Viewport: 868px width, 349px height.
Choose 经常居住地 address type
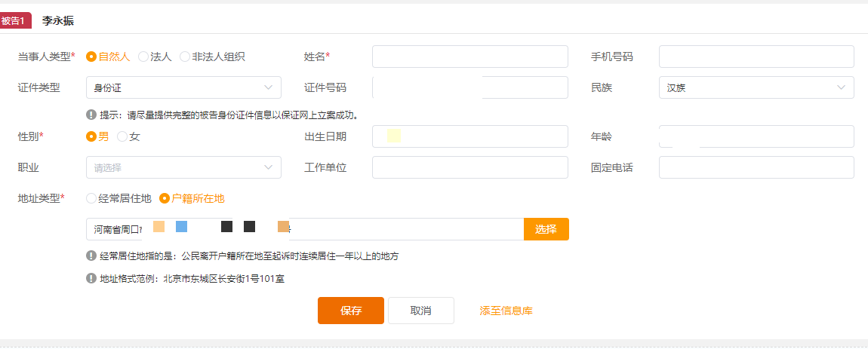[x=119, y=198]
